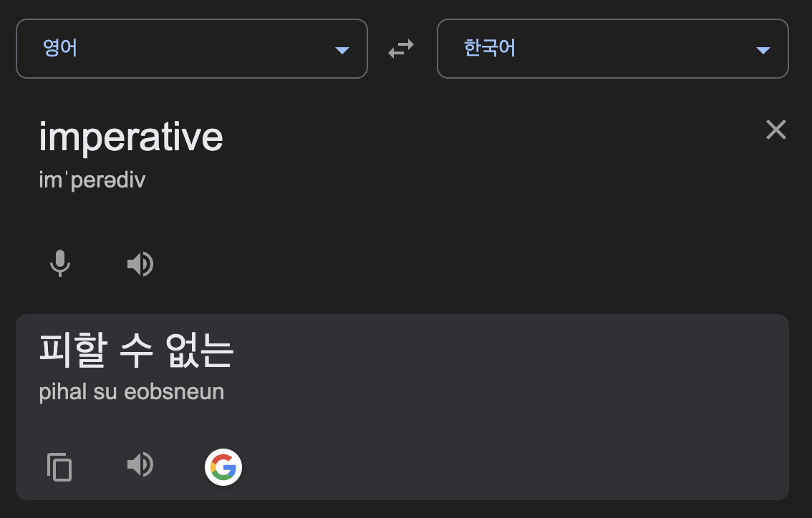Click the phonetic spelling imˈperədiv

pyautogui.click(x=92, y=180)
